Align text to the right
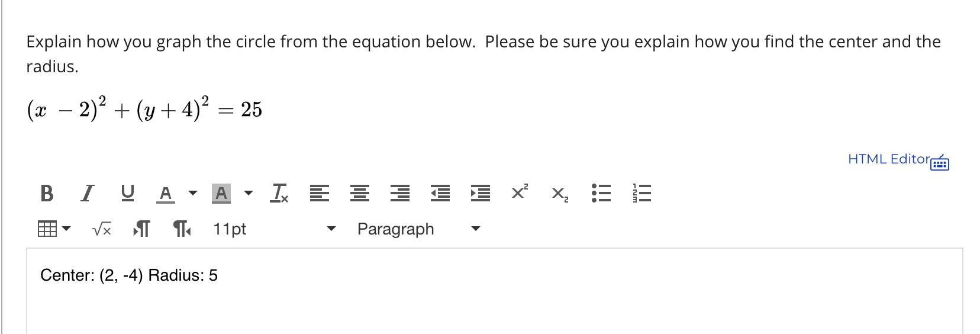This screenshot has width=980, height=334. pos(400,193)
